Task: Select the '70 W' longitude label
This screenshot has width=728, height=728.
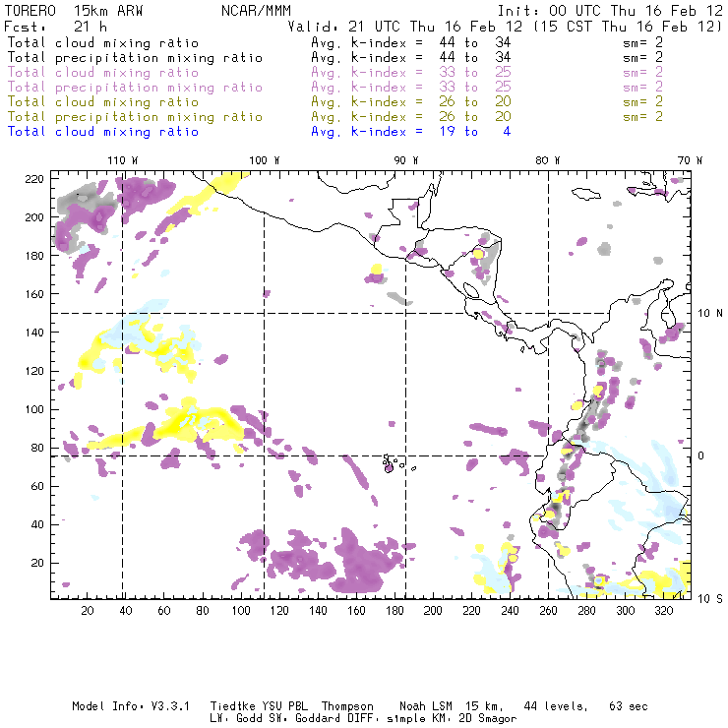Action: 690,160
